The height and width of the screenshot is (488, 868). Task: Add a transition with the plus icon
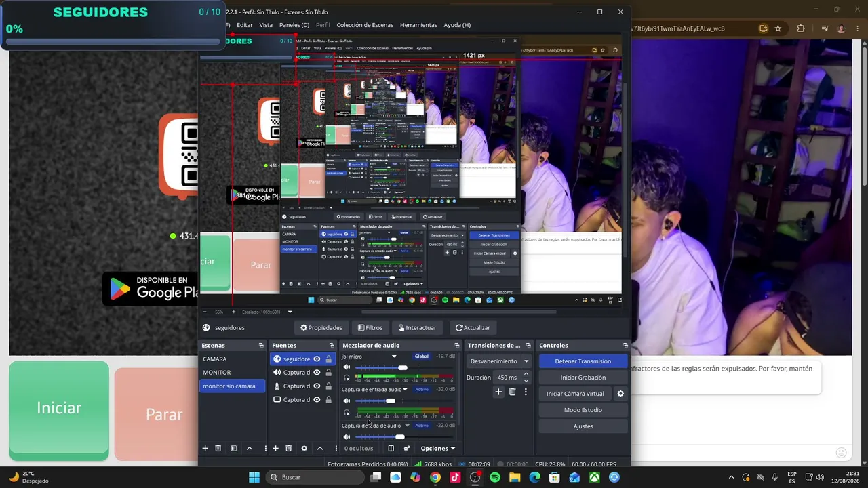click(498, 392)
